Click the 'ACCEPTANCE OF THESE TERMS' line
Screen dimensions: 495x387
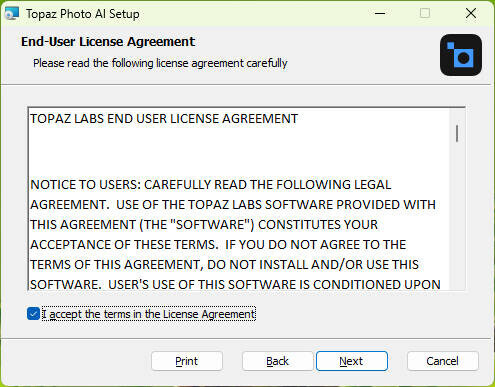click(x=218, y=245)
